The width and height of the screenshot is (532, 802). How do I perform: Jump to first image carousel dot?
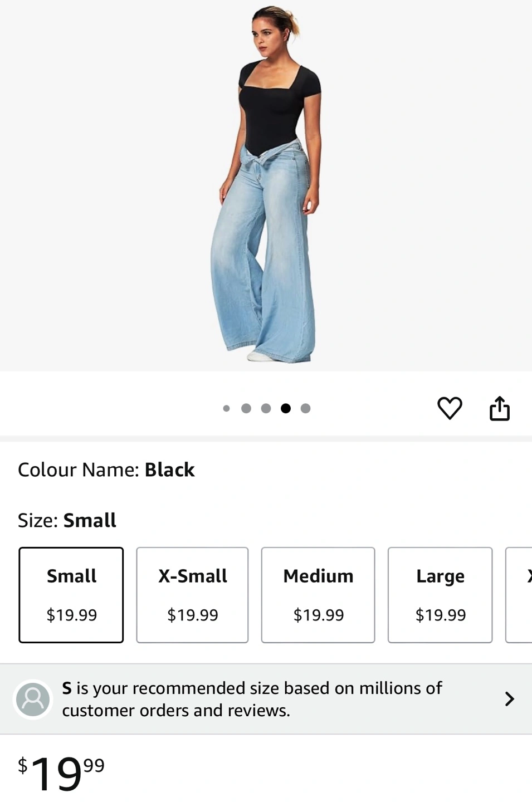click(x=226, y=408)
